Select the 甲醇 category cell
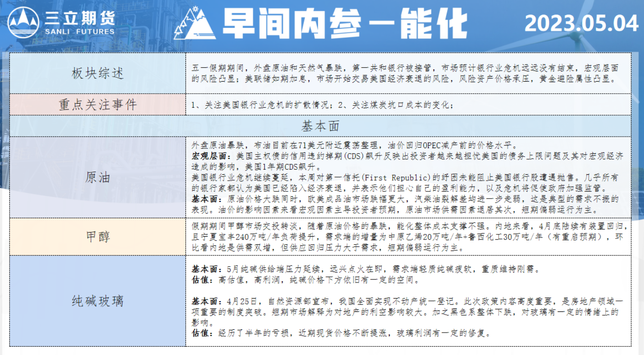 tap(98, 237)
